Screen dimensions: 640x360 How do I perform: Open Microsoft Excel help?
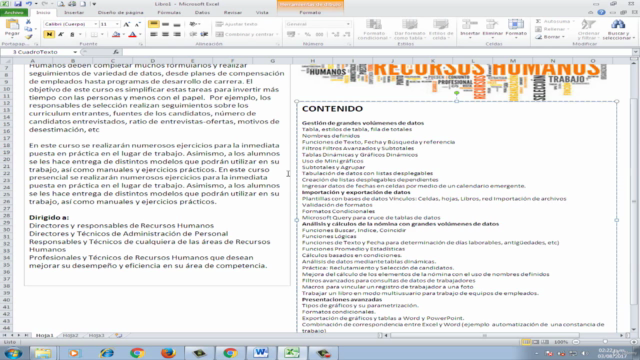tap(601, 13)
